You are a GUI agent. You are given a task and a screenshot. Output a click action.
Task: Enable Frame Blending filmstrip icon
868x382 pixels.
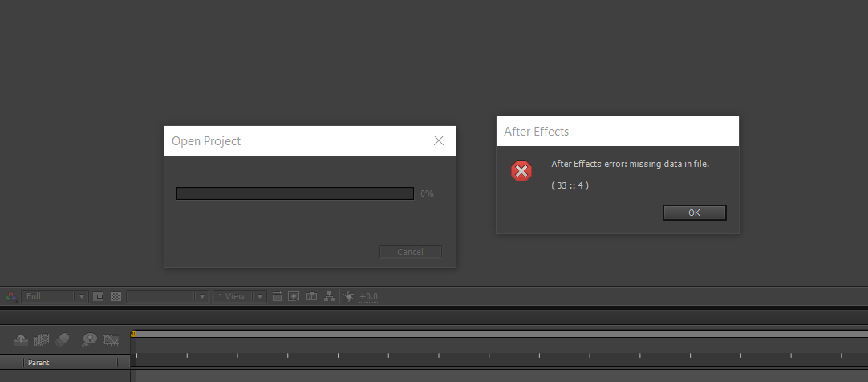point(42,339)
